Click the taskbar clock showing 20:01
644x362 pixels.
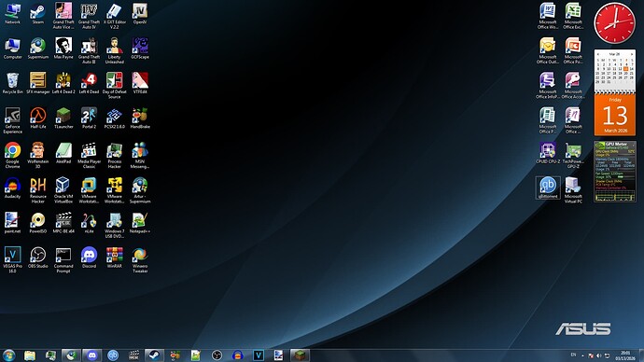(x=625, y=355)
